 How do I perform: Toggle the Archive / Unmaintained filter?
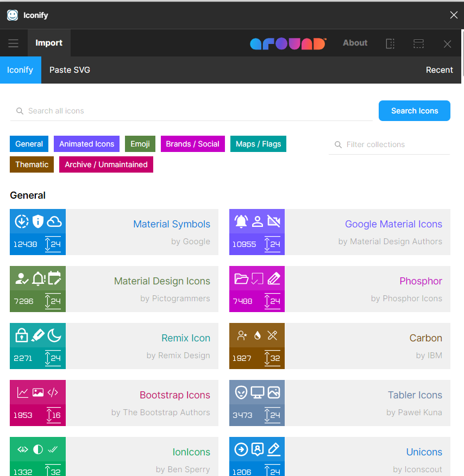[x=106, y=164]
